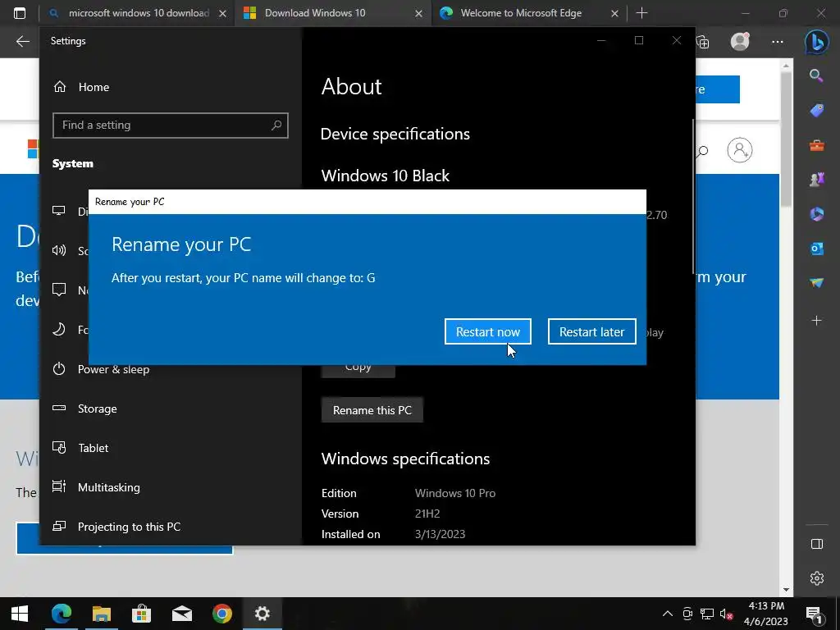Open Edge sidebar settings gear
Viewport: 840px width, 630px height.
pos(816,578)
